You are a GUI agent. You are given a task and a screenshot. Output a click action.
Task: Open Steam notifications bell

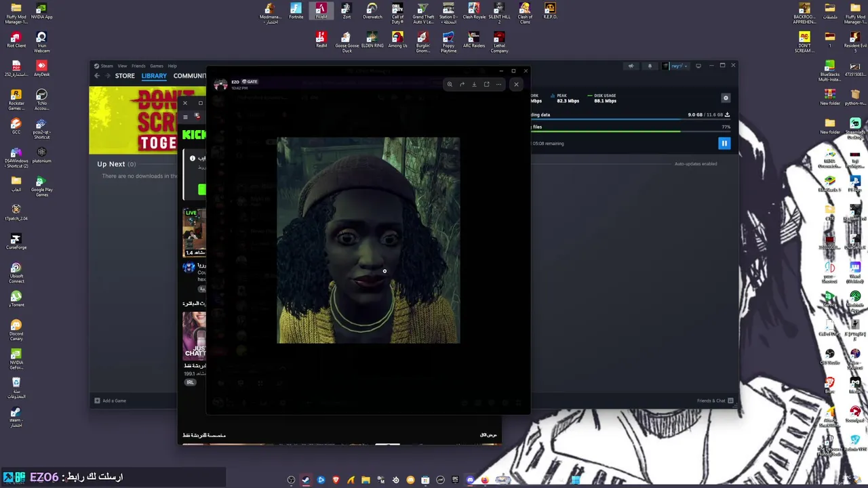pos(650,66)
